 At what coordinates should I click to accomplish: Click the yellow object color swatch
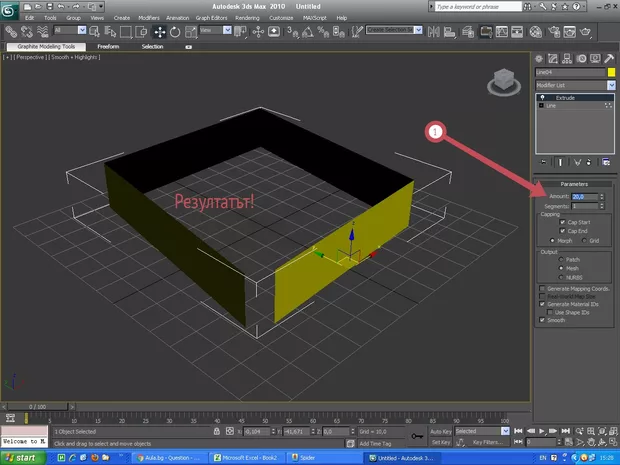click(x=610, y=73)
